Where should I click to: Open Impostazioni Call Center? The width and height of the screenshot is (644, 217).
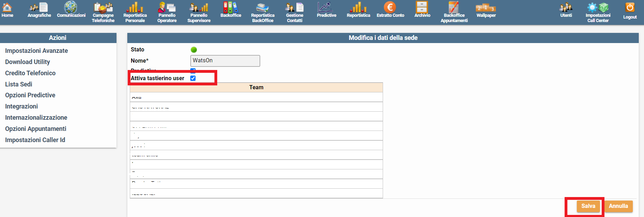click(598, 8)
